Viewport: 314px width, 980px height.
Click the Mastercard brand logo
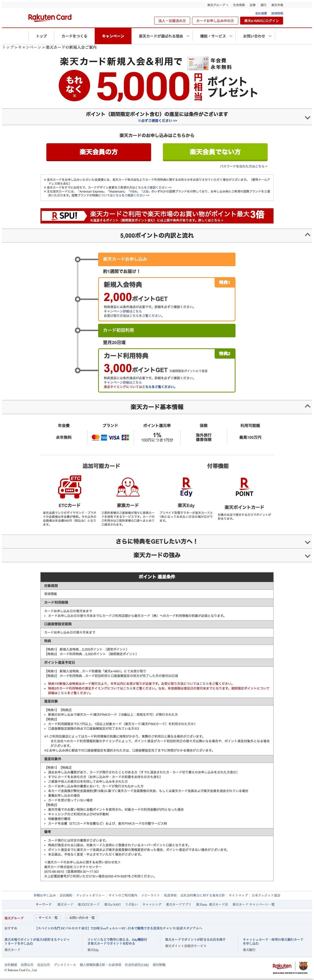coord(95,437)
